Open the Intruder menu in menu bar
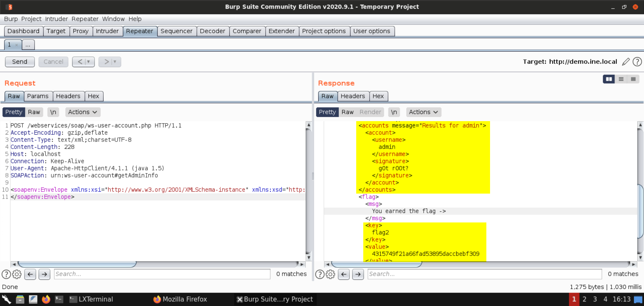 [x=56, y=19]
